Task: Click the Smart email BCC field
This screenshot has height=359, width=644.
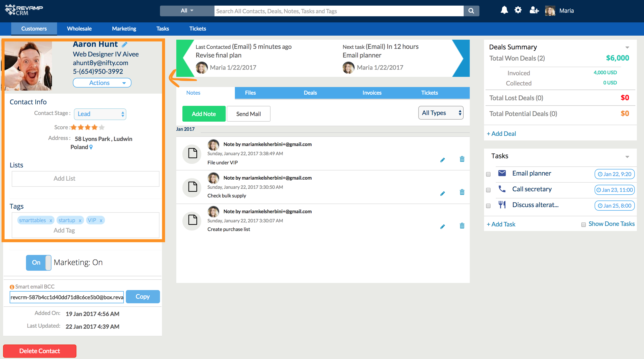Action: pyautogui.click(x=67, y=297)
